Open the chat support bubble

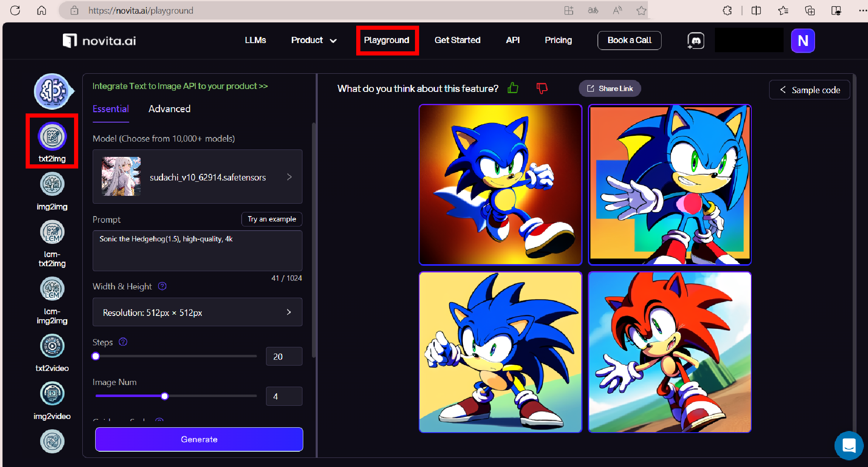coord(849,445)
